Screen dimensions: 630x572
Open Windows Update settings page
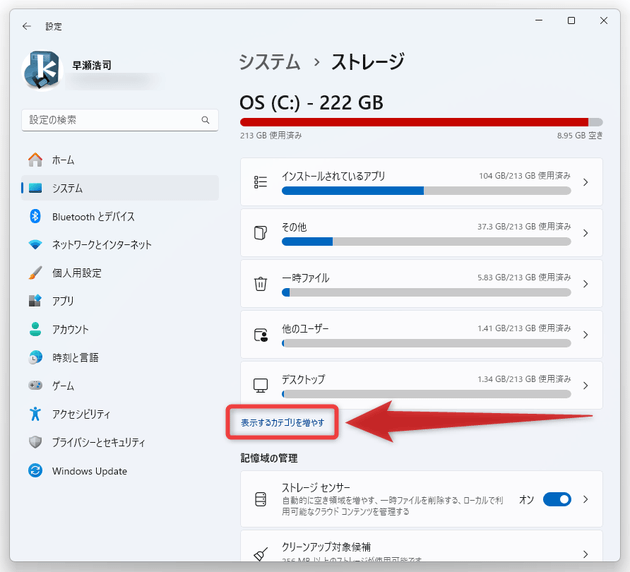tap(120, 471)
